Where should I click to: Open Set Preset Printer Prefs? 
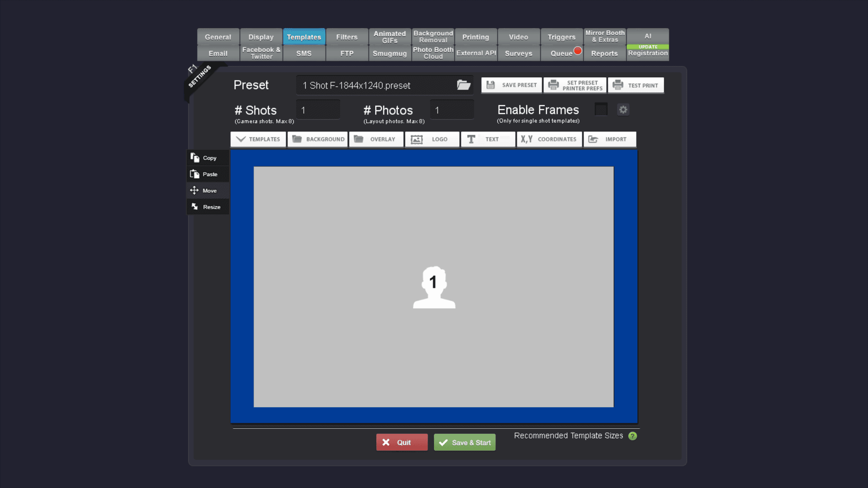(x=575, y=85)
